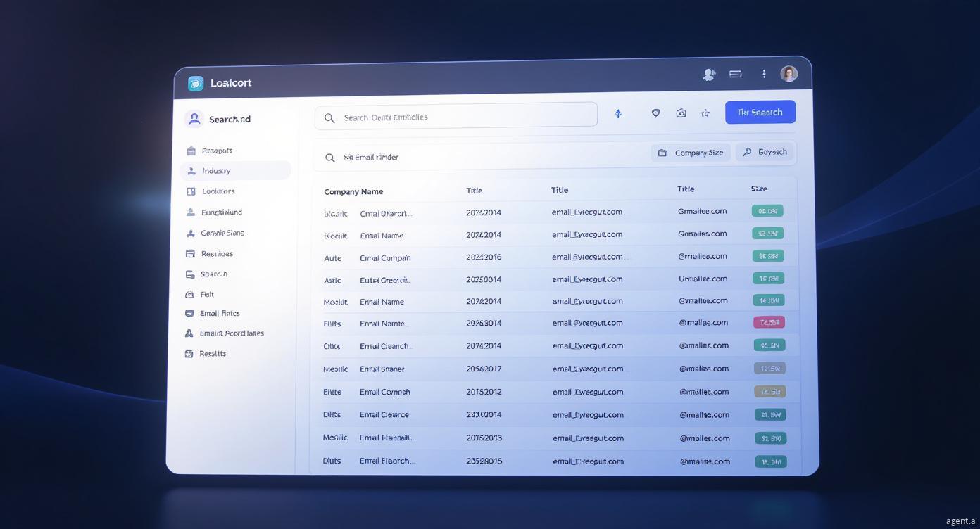The width and height of the screenshot is (980, 529).
Task: Click the blue pin icon beside search box
Action: (618, 113)
